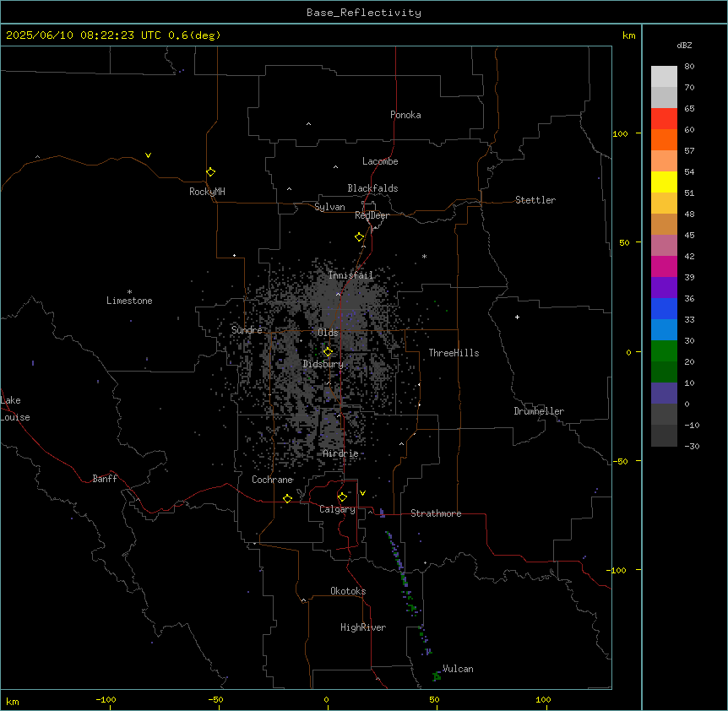Click the 50 tick on the bottom axis
The width and height of the screenshot is (728, 711).
(434, 699)
